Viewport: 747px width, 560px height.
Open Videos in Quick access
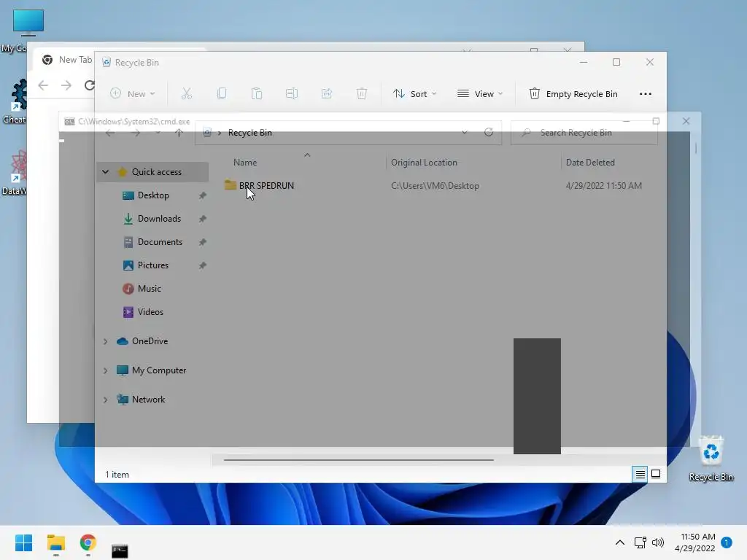[150, 312]
